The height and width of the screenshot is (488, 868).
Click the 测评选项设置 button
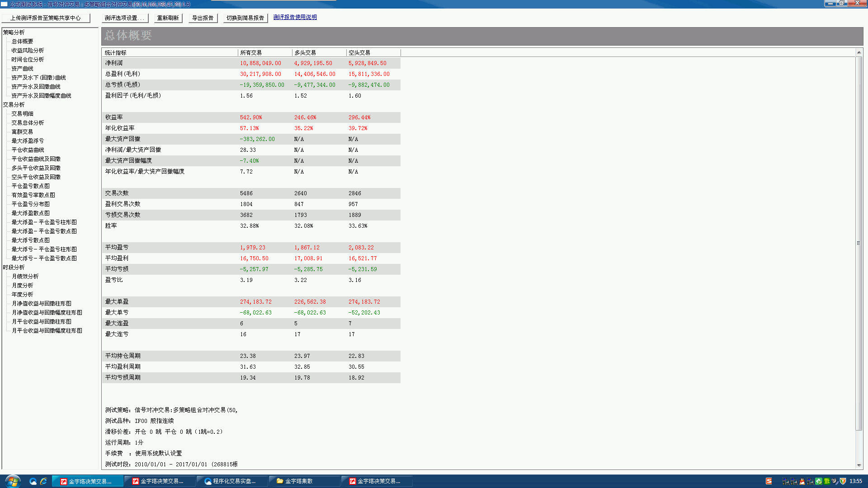[124, 18]
